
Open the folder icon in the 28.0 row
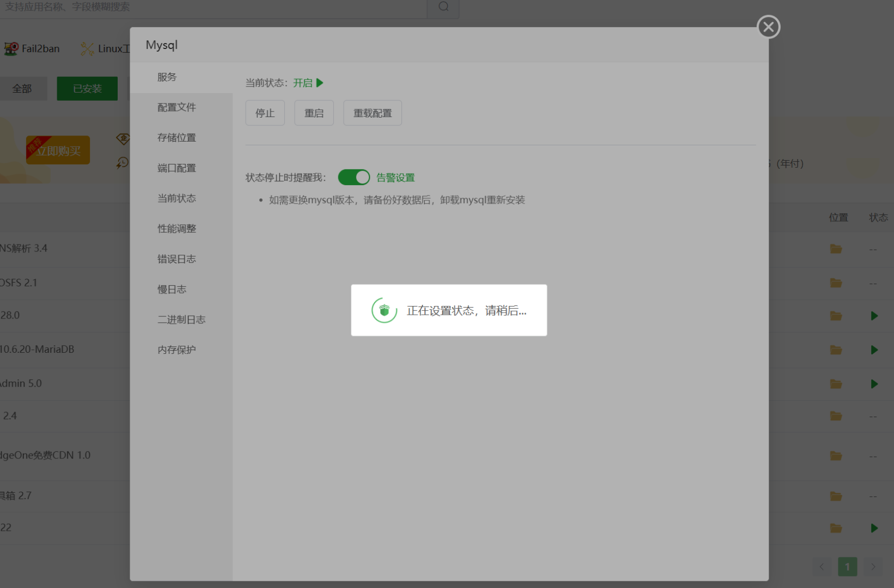[x=836, y=316]
